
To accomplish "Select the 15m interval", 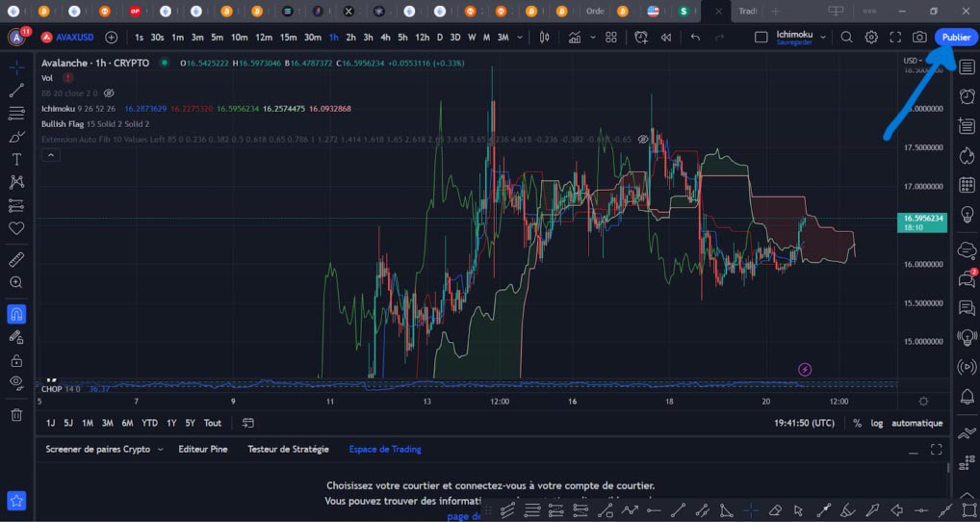I will [288, 38].
